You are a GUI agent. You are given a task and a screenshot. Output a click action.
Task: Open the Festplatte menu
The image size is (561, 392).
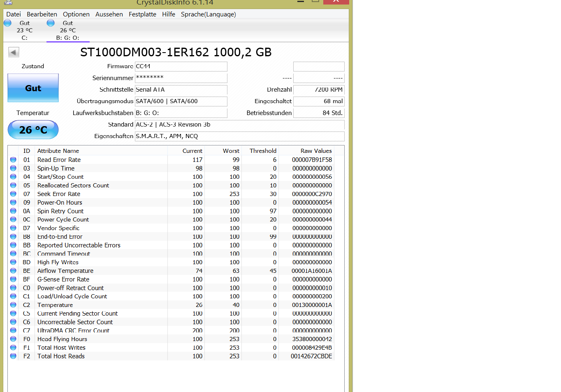[x=142, y=14]
